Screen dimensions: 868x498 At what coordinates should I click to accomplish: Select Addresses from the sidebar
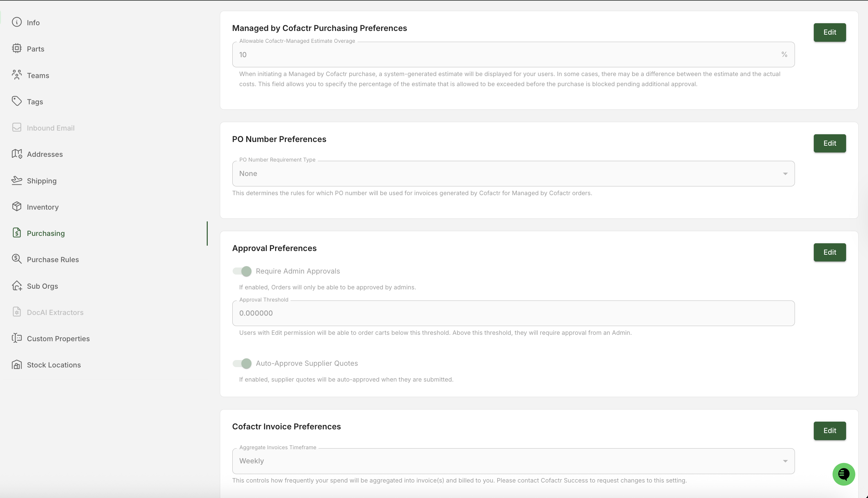[x=45, y=154]
